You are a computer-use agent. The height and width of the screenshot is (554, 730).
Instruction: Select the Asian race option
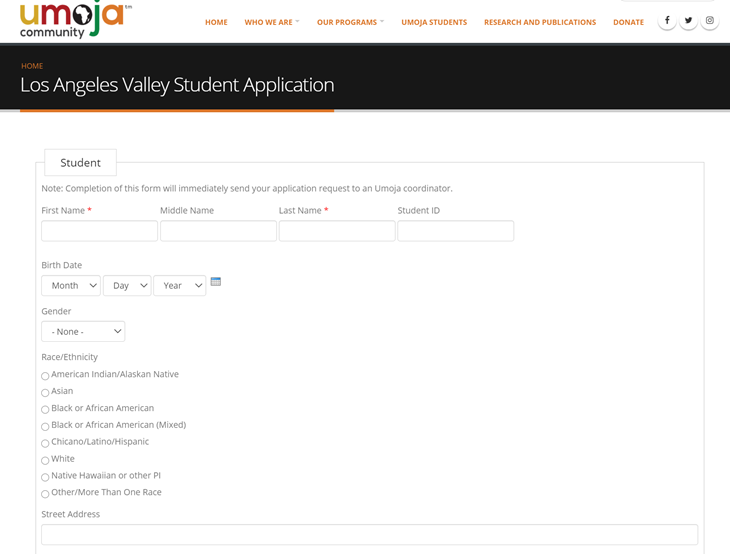pyautogui.click(x=45, y=392)
